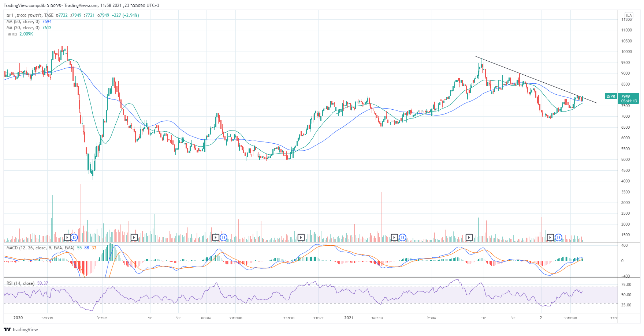The width and height of the screenshot is (644, 336).
Task: Click the blue MACD value 88
Action: 87,248
